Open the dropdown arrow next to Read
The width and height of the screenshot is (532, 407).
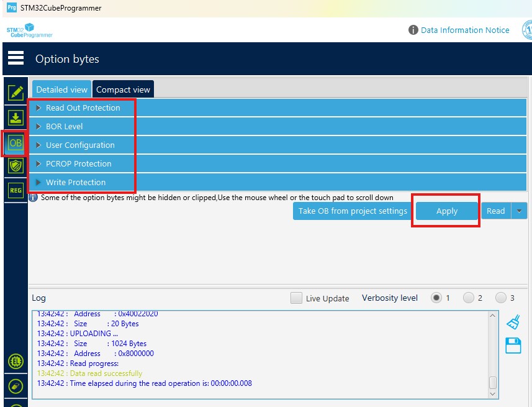coord(520,211)
